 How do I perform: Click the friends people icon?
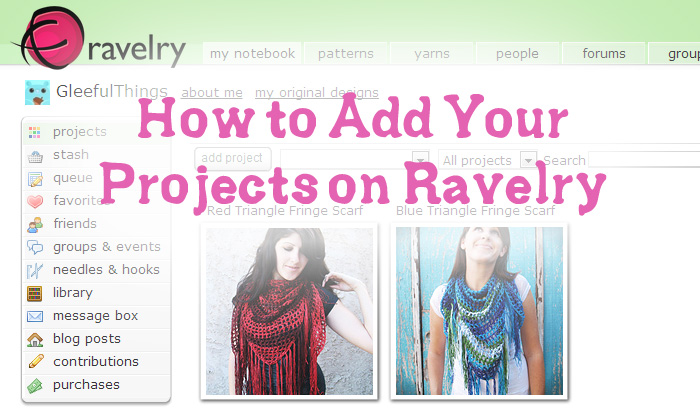35,225
